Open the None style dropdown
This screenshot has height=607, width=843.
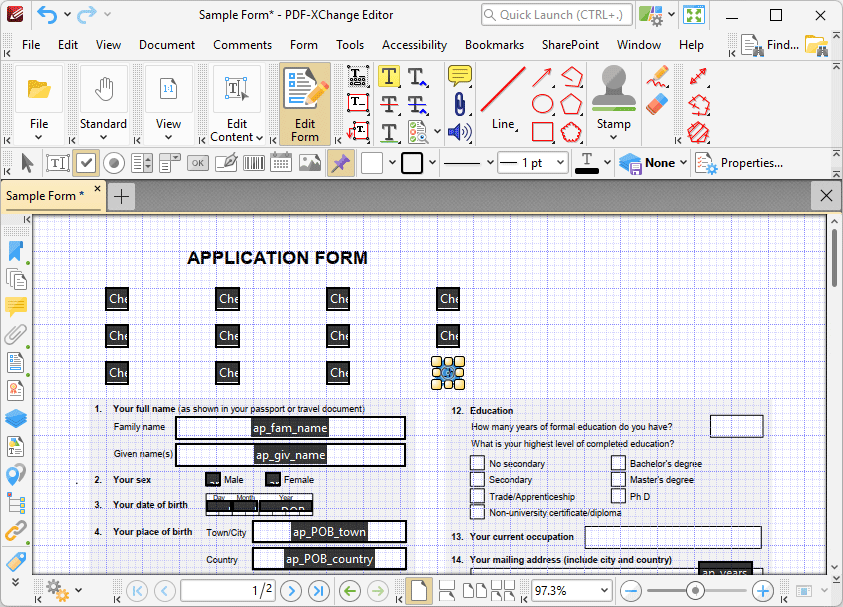683,162
